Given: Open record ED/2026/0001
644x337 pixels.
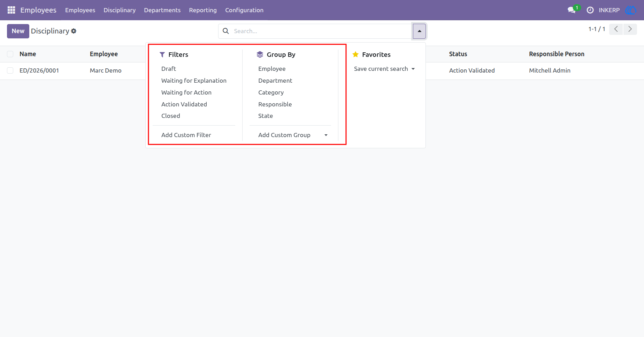Looking at the screenshot, I should click(x=39, y=70).
